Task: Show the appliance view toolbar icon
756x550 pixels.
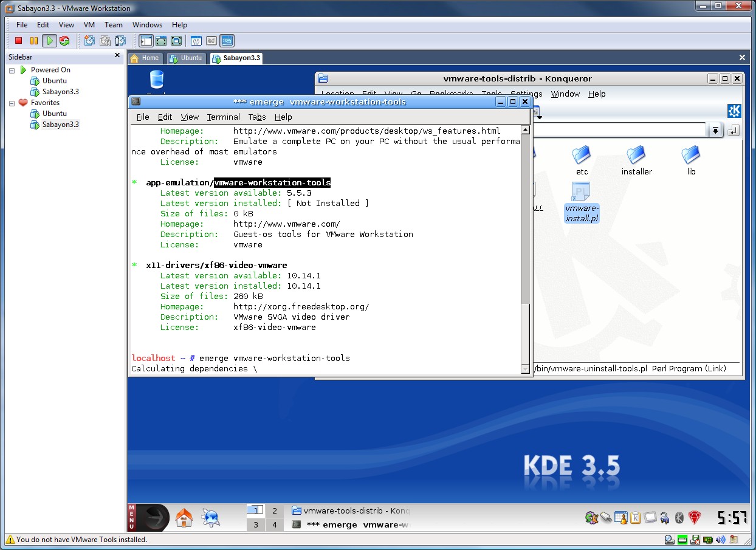Action: tap(211, 41)
